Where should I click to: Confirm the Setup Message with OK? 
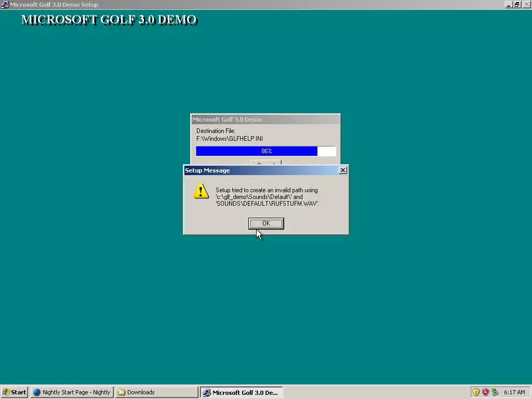pos(266,223)
